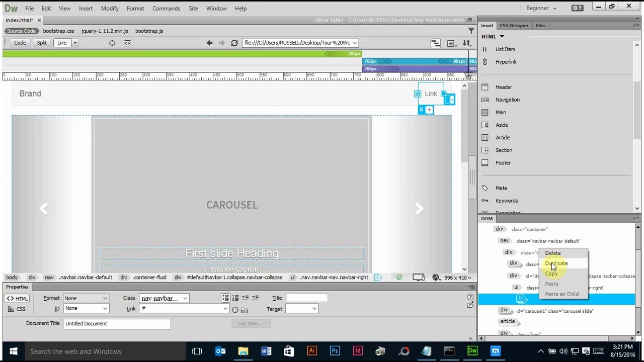The width and height of the screenshot is (644, 362).
Task: Toggle Live view button
Action: 62,43
